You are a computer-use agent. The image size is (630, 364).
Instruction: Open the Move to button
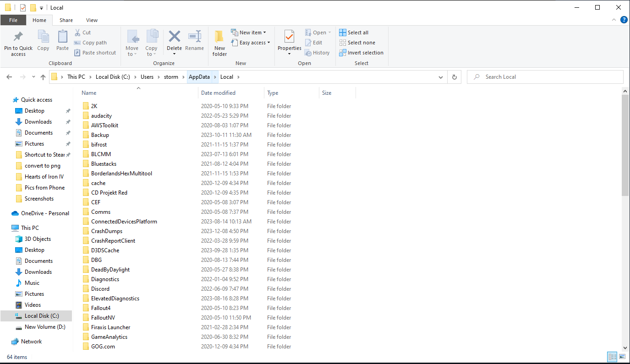pos(132,43)
